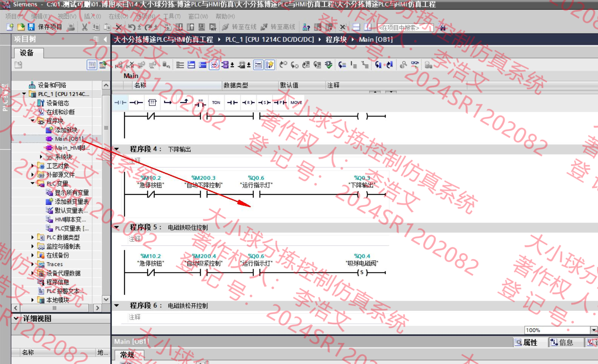
Task: Select Traces in the project tree
Action: (54, 264)
